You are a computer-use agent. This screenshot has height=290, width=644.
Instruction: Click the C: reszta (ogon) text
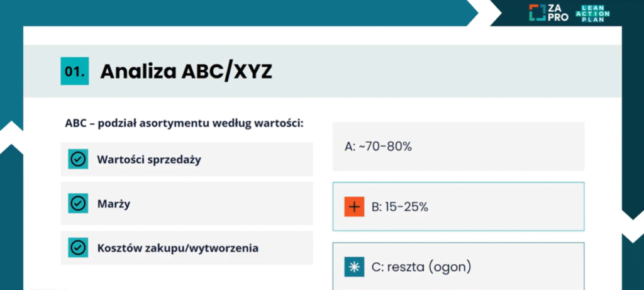[x=421, y=267]
